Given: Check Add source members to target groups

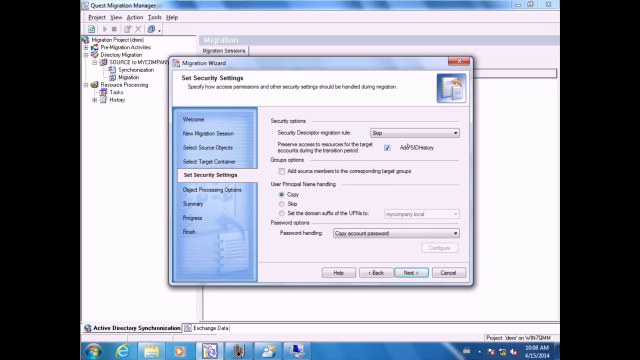Looking at the screenshot, I should 282,171.
